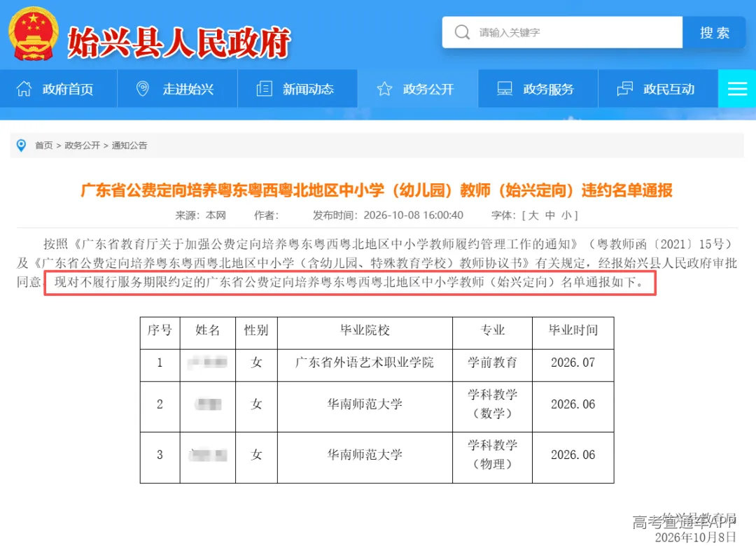Click the 始兴县人民政府 site title
Screen dimensions: 756x550
tap(179, 43)
